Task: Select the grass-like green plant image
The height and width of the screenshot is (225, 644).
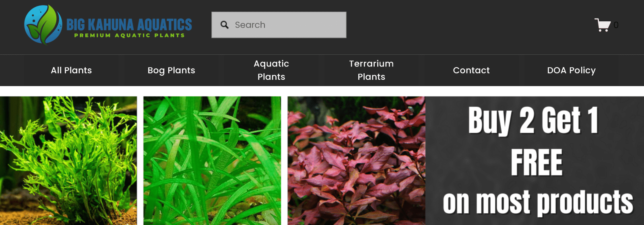Action: [x=212, y=160]
